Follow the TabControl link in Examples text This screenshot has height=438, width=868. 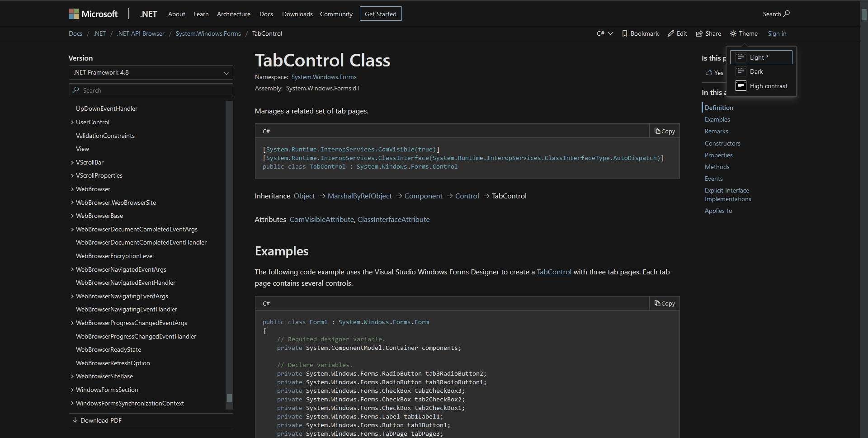pos(554,272)
